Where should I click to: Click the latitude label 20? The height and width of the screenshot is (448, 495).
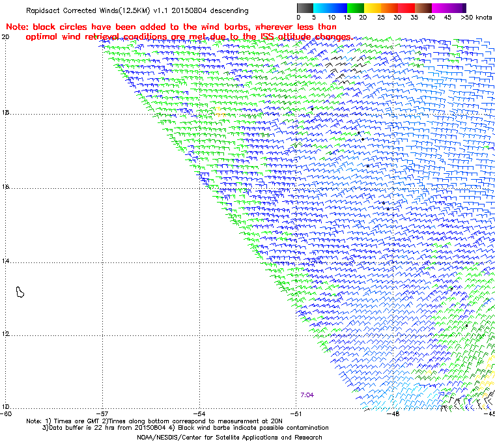[5, 37]
